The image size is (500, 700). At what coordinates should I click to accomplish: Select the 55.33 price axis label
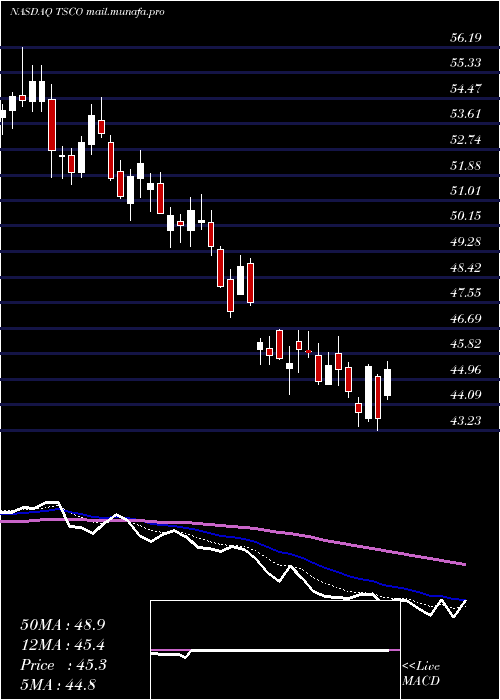click(465, 63)
